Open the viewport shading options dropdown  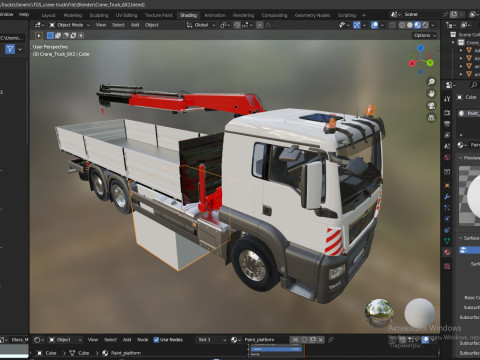433,25
